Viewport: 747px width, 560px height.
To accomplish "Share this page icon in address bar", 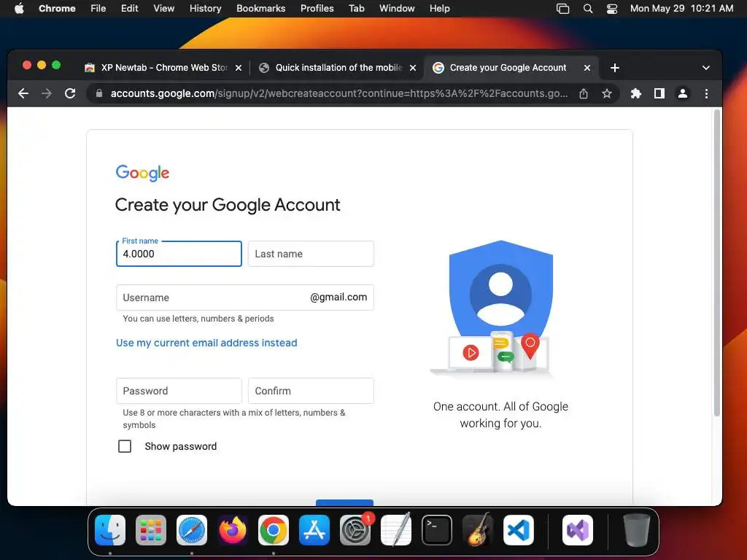I will coord(584,93).
